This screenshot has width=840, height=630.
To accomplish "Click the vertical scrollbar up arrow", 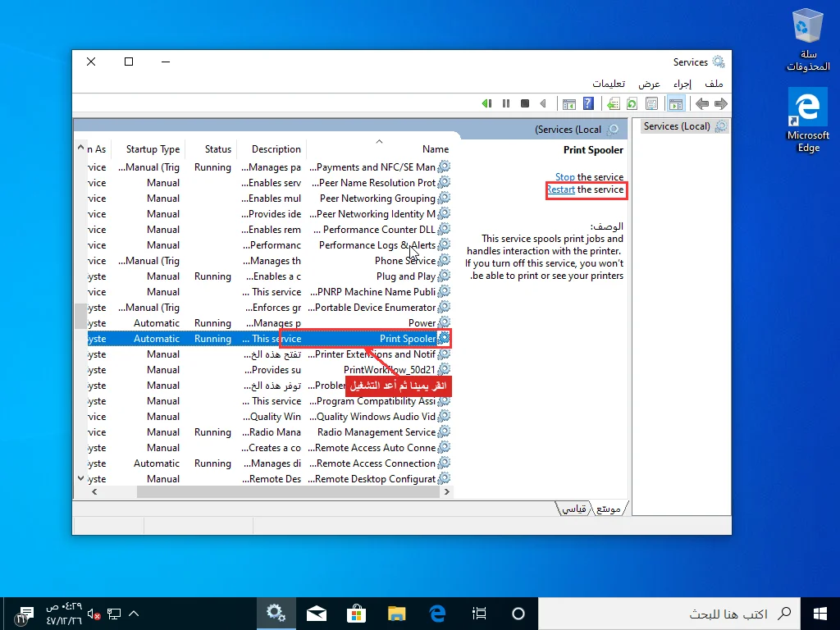I will tap(80, 147).
